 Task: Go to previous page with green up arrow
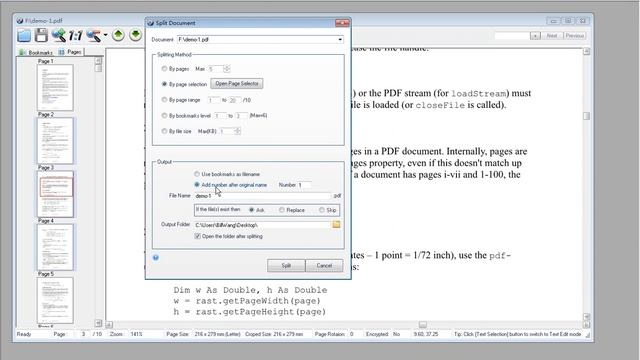118,35
